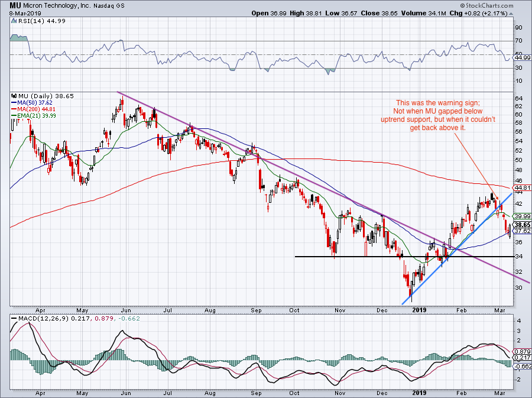Select the red MA(200) line swatch

click(x=14, y=109)
